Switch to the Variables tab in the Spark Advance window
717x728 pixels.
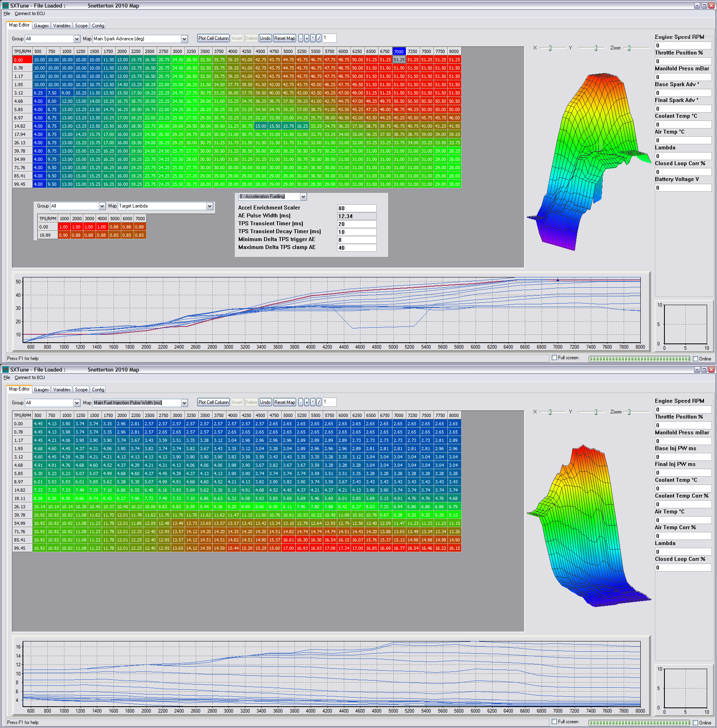[62, 26]
